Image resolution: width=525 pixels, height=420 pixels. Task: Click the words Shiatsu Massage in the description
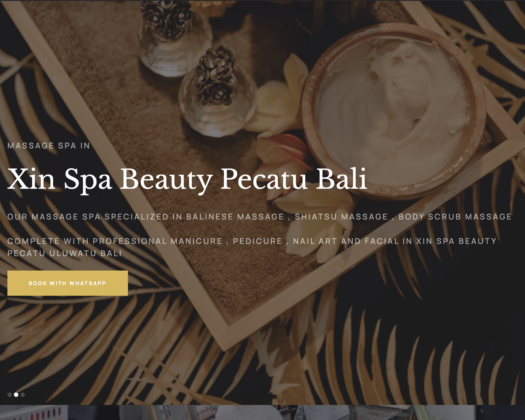(x=341, y=217)
